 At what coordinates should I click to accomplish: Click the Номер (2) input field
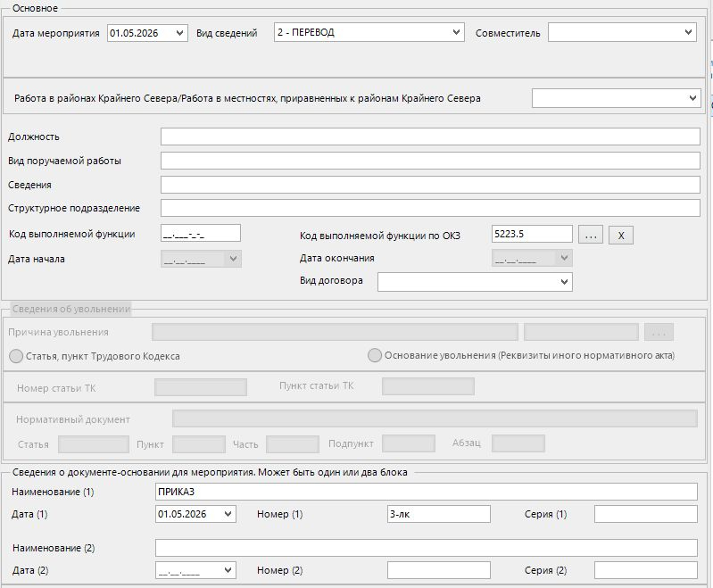(x=439, y=570)
